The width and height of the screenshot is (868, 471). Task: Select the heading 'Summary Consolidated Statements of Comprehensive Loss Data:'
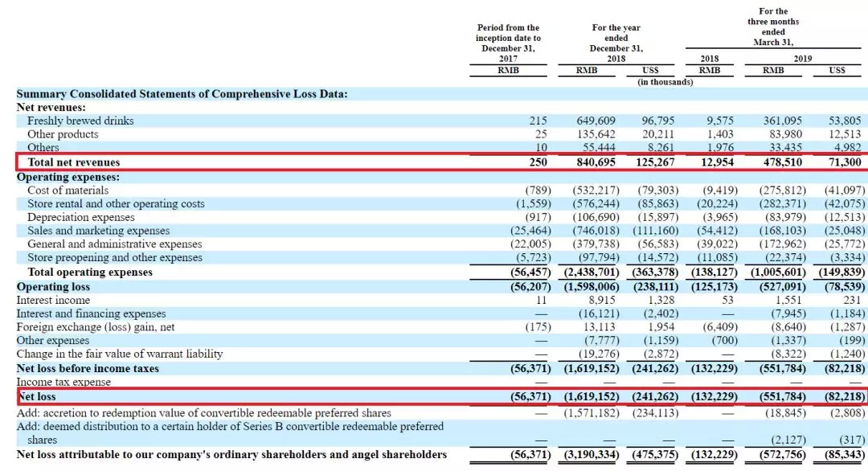click(x=182, y=94)
